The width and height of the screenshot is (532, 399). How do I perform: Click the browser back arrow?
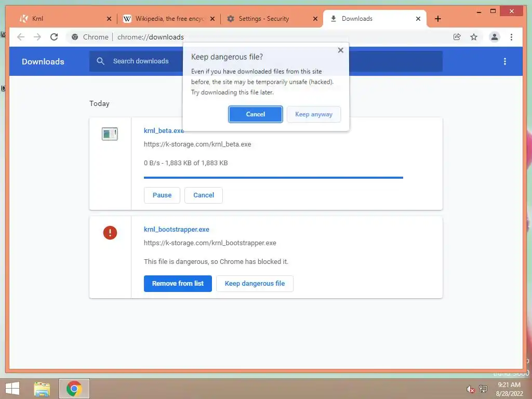pos(21,37)
